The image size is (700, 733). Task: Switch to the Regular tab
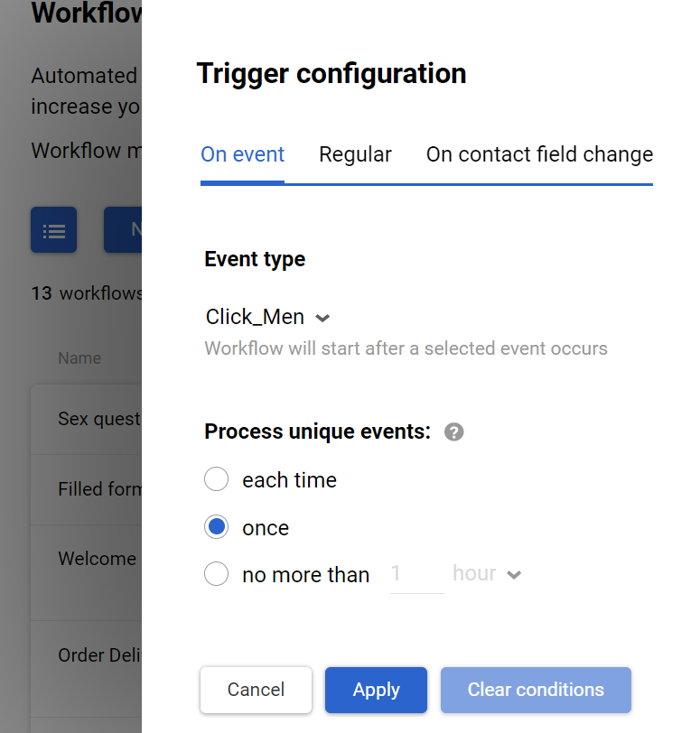355,154
